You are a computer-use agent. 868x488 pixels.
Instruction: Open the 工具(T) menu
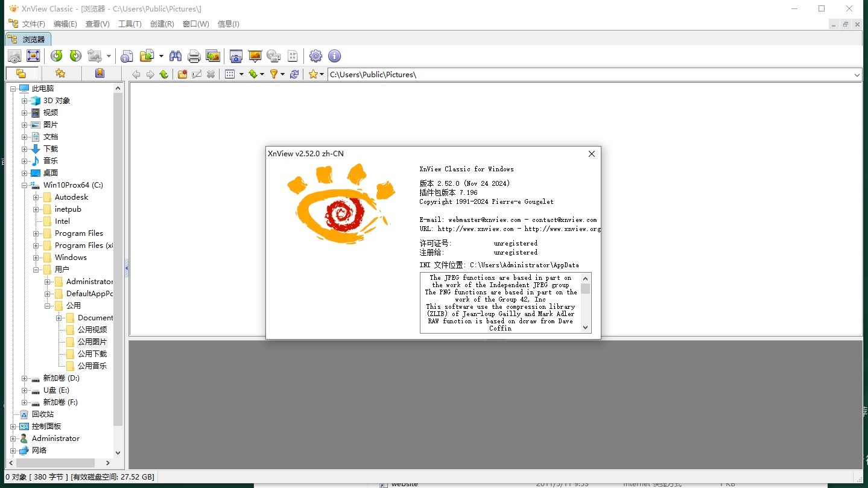click(130, 24)
